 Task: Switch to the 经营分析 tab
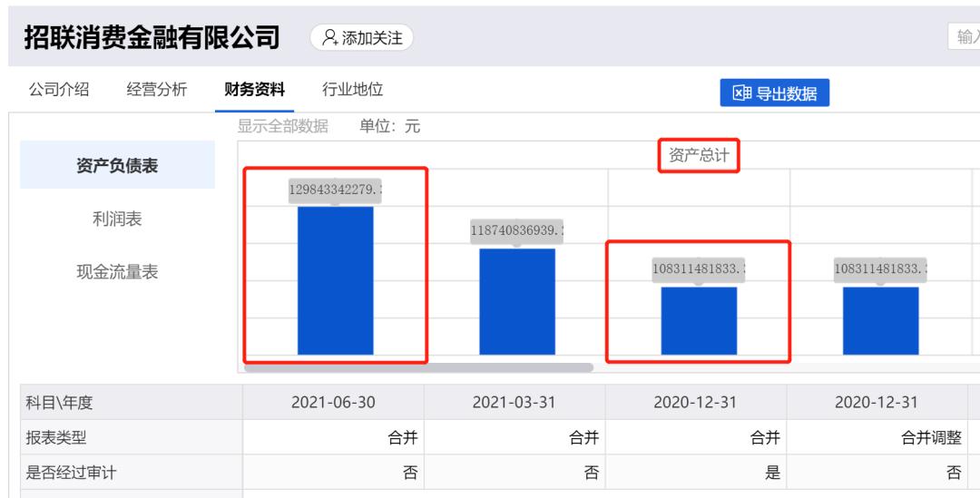coord(156,90)
